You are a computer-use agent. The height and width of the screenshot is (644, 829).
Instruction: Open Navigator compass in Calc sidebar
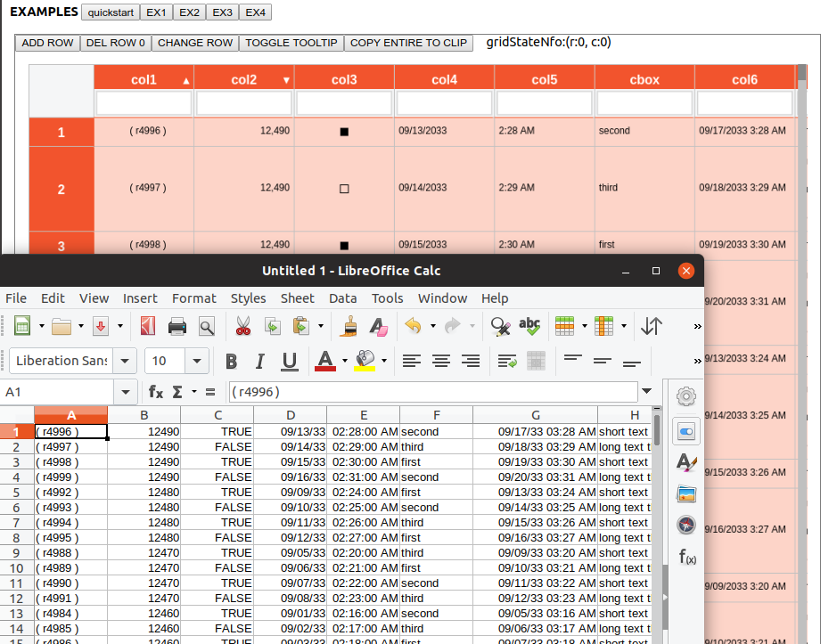click(x=686, y=526)
